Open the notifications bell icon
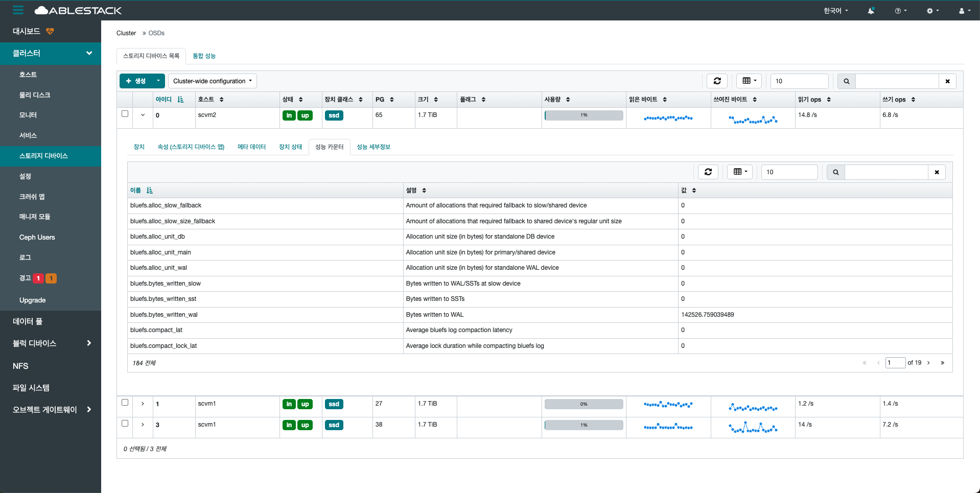Screen dimensions: 980x493 871,11
